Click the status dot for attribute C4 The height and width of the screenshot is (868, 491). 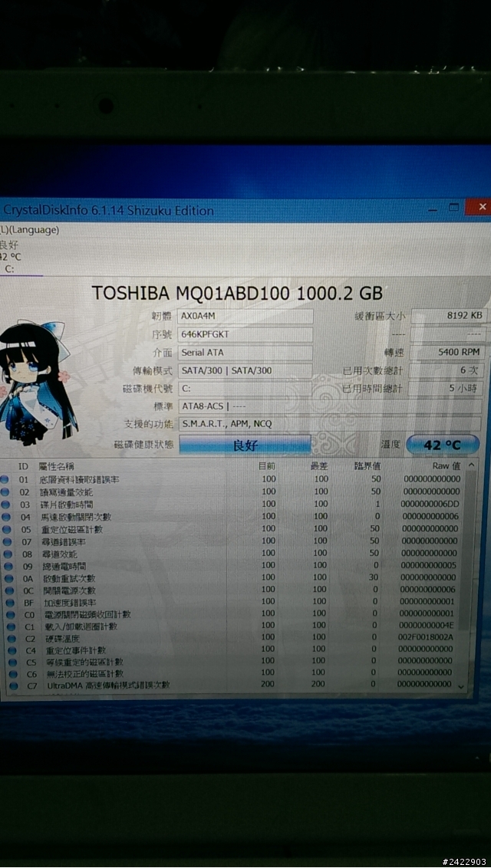click(x=11, y=650)
